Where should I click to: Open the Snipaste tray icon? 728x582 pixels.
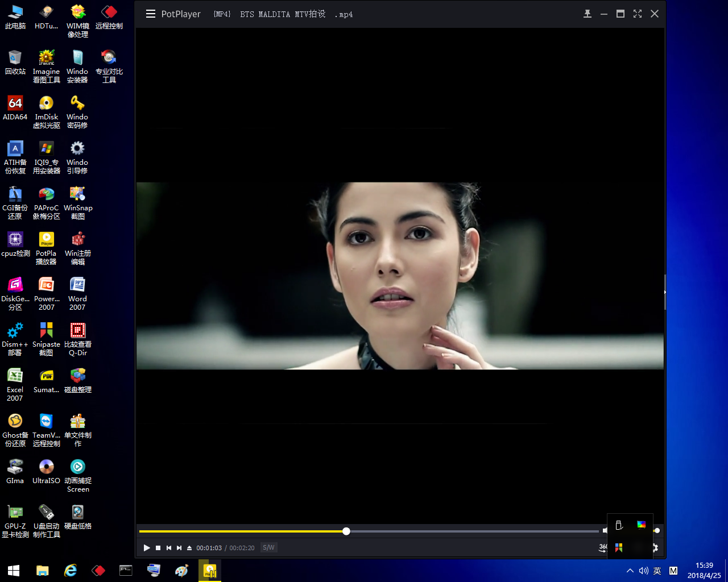pos(619,547)
